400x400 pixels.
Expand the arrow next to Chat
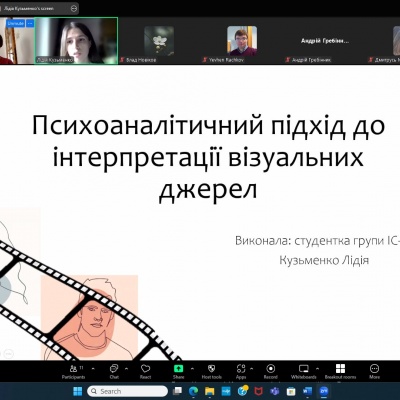[x=127, y=369]
